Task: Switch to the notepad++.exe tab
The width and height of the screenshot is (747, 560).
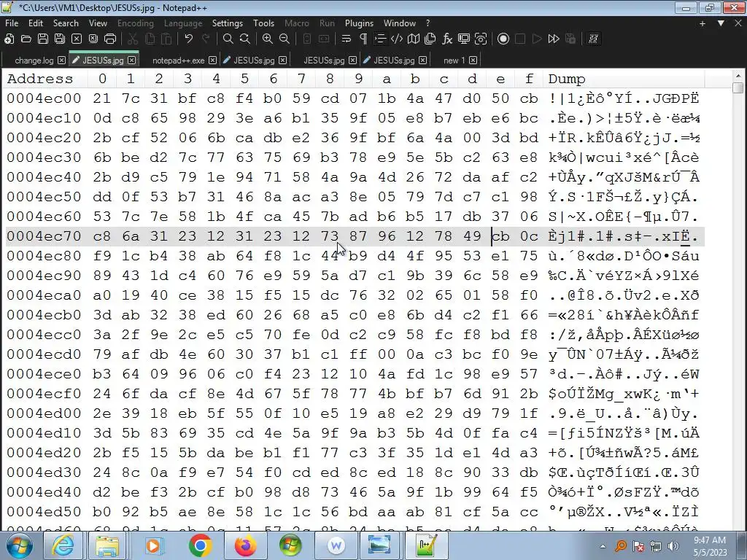Action: 178,60
